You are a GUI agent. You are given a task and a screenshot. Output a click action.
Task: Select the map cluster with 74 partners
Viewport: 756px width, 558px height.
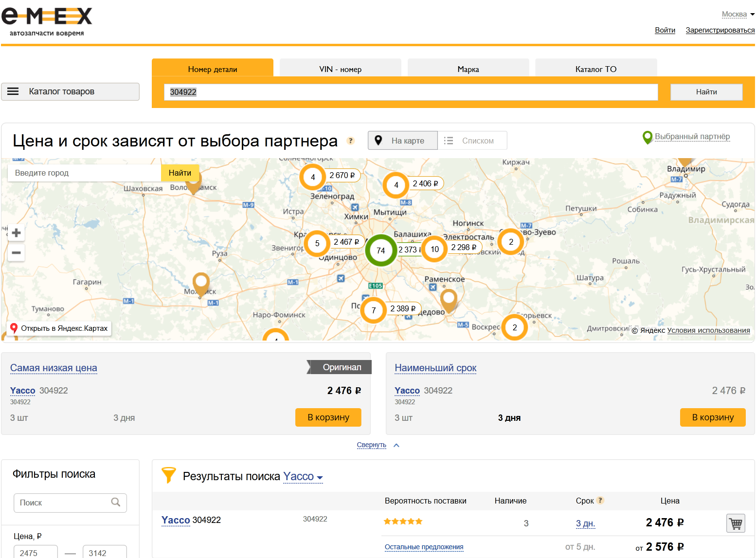[x=381, y=251]
